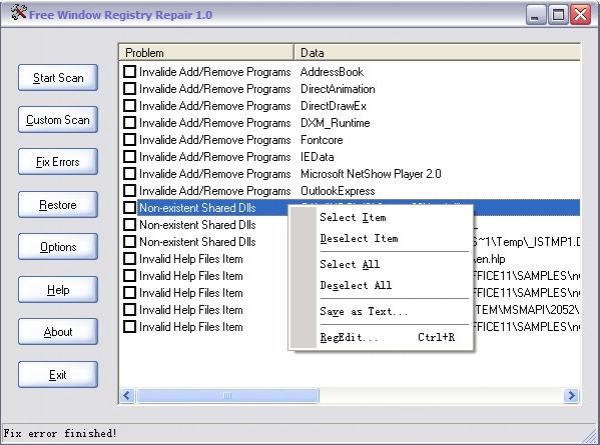The height and width of the screenshot is (445, 600).
Task: Click the horizontal scrollbar right arrow
Action: 571,396
